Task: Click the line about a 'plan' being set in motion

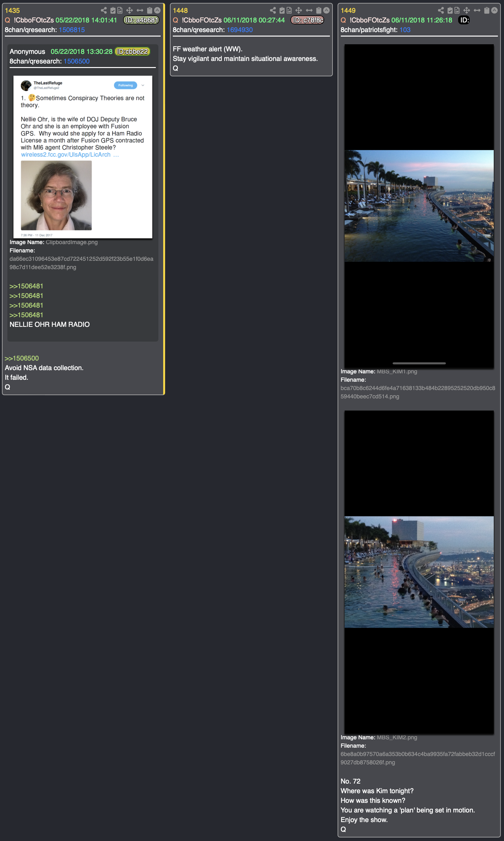Action: pos(407,810)
